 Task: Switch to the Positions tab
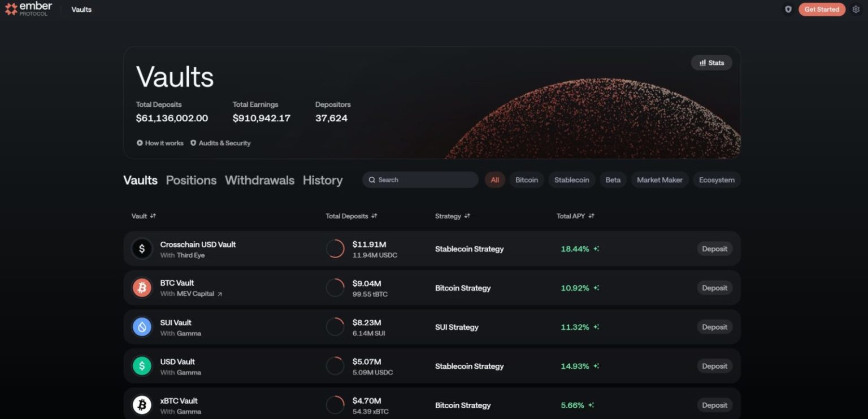pyautogui.click(x=191, y=180)
